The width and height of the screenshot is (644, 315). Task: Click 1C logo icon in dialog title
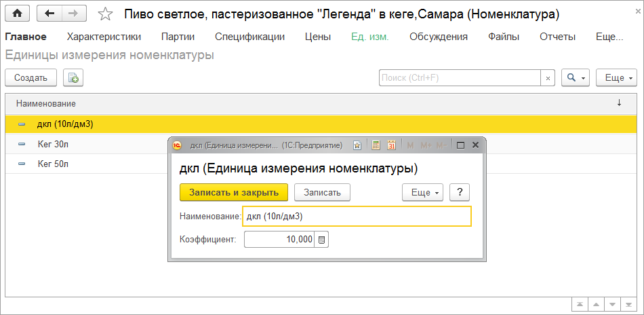click(178, 145)
